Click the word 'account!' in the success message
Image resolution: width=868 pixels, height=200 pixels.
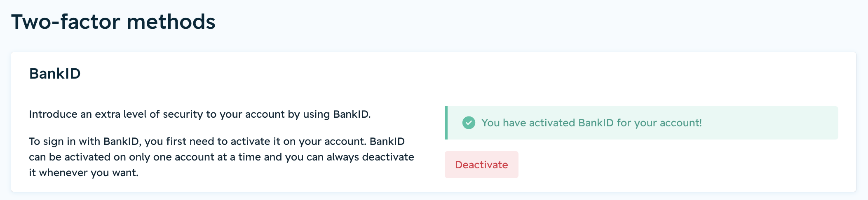click(681, 123)
